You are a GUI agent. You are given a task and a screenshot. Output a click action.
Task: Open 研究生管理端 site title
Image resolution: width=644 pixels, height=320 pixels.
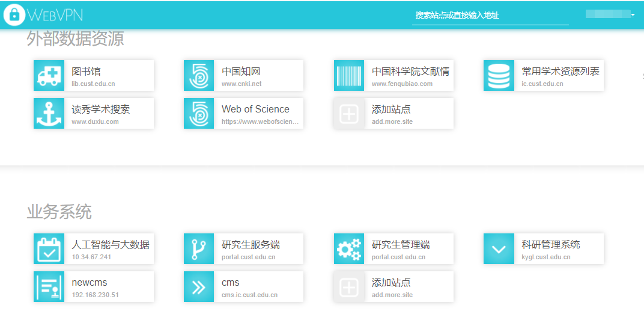tap(401, 245)
